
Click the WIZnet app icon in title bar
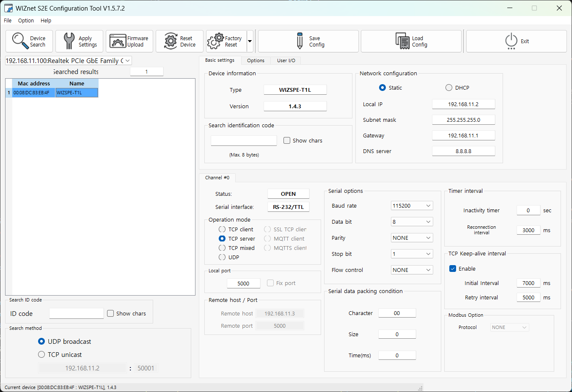click(x=8, y=8)
